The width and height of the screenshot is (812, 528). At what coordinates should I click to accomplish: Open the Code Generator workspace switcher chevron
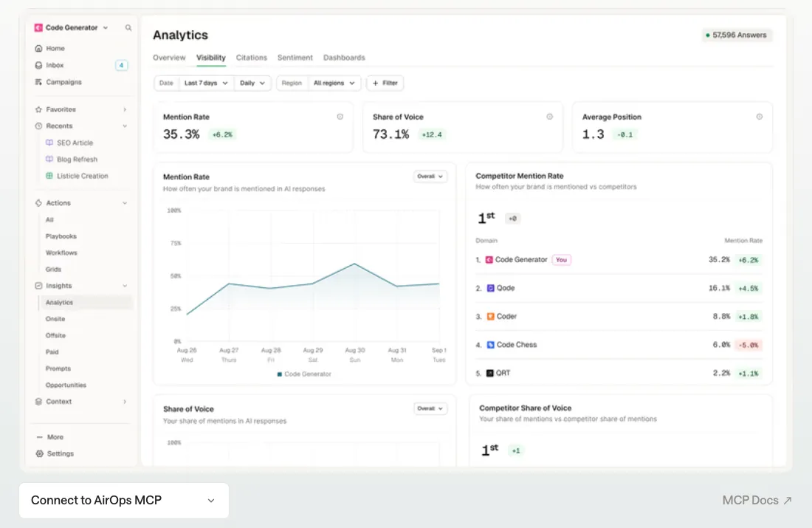[106, 28]
